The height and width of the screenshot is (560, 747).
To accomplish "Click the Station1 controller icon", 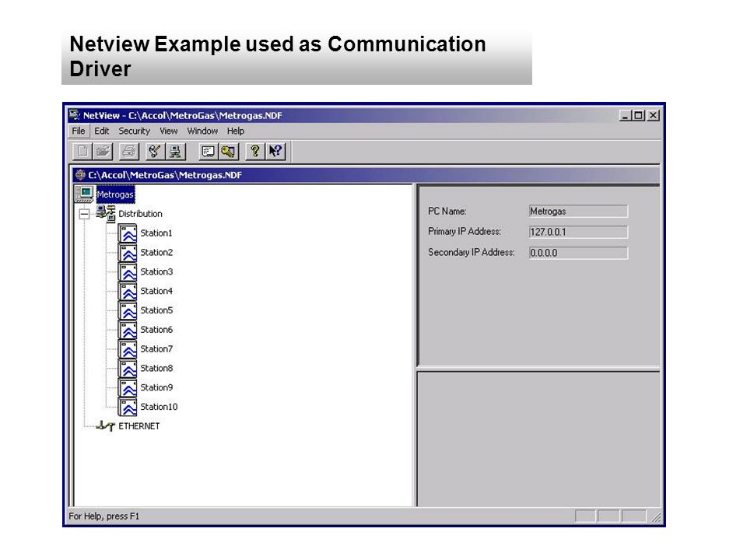I will point(128,233).
